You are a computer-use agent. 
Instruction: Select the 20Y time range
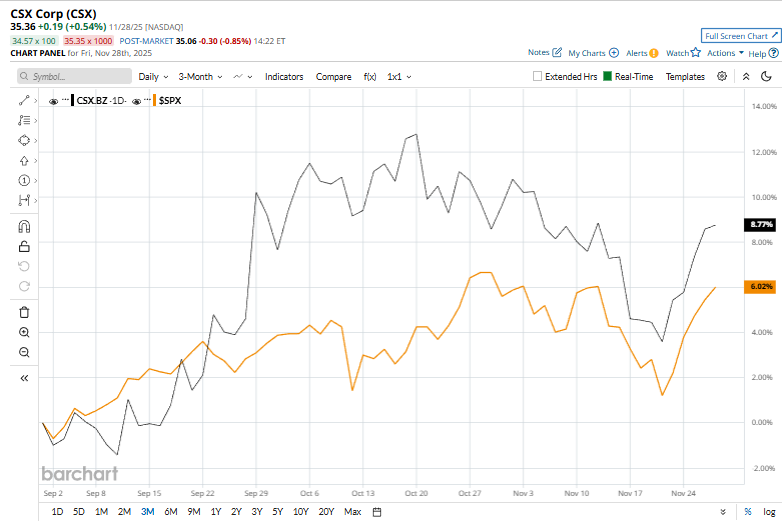(x=326, y=512)
